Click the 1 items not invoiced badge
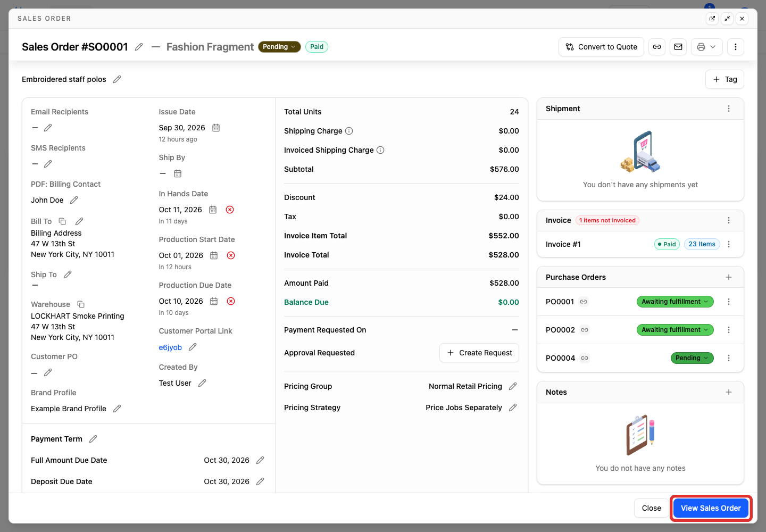Image resolution: width=766 pixels, height=532 pixels. click(x=607, y=220)
